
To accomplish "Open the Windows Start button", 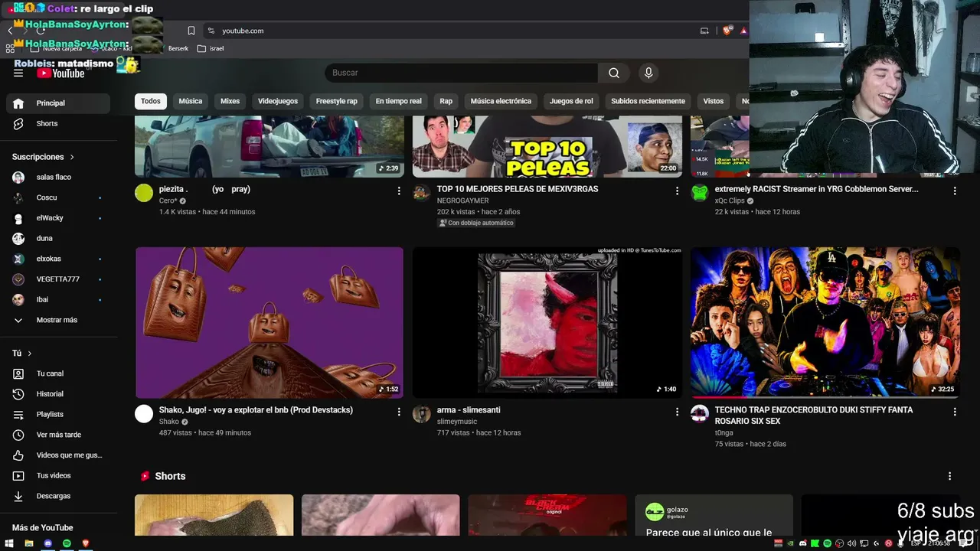I will tap(9, 543).
